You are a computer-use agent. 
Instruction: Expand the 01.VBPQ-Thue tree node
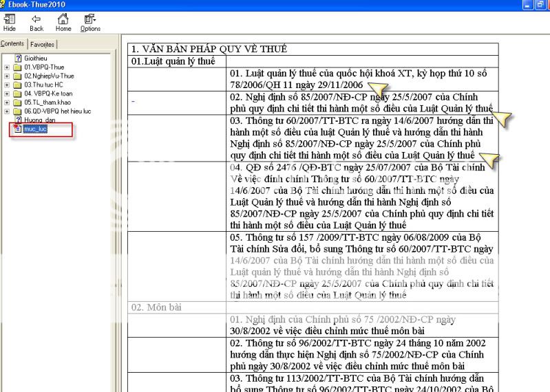coord(7,67)
